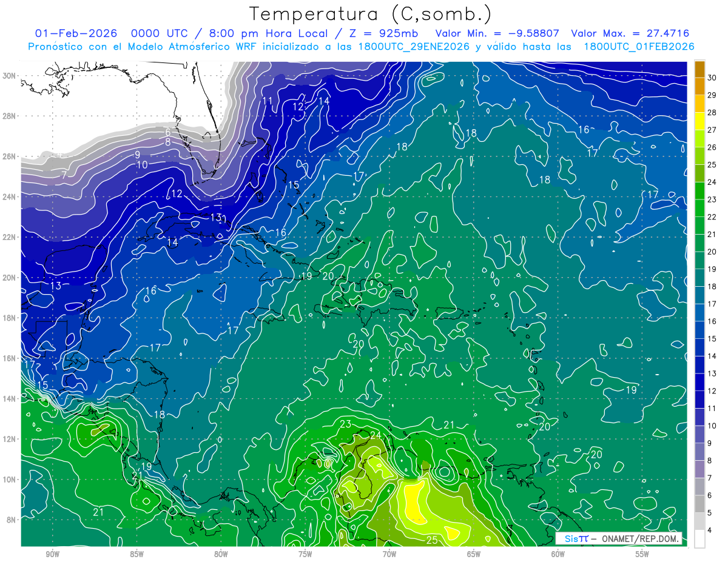Click the "1800UTC_01FEB2026" valid-until time
The image size is (728, 562).
(639, 47)
